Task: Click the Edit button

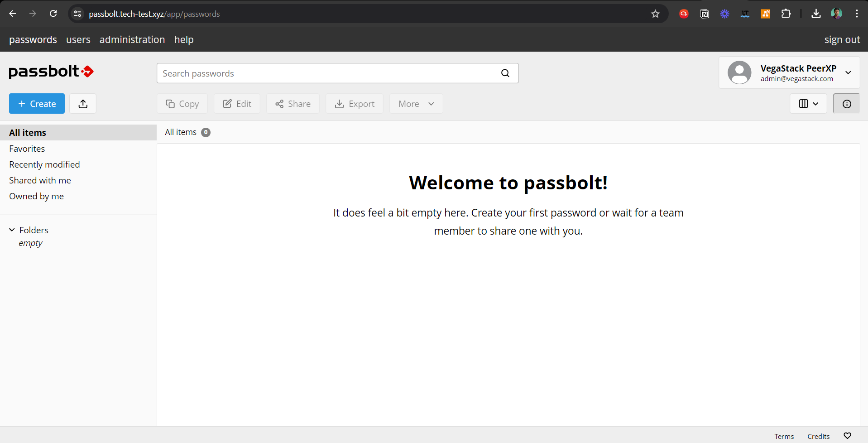Action: pos(237,104)
